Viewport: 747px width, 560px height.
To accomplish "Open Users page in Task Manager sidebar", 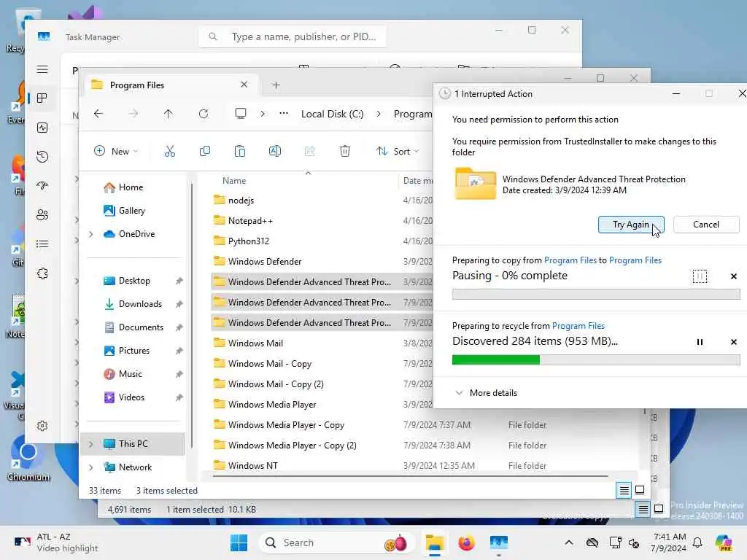I will click(42, 215).
